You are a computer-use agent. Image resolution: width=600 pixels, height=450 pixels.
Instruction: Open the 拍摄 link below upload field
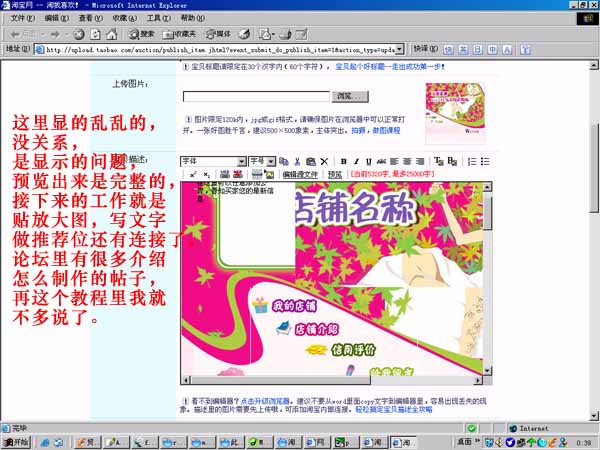point(358,130)
